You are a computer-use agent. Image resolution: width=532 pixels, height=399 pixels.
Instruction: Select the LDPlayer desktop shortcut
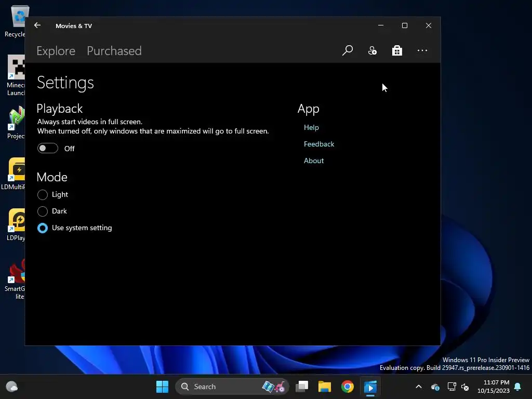point(16,224)
